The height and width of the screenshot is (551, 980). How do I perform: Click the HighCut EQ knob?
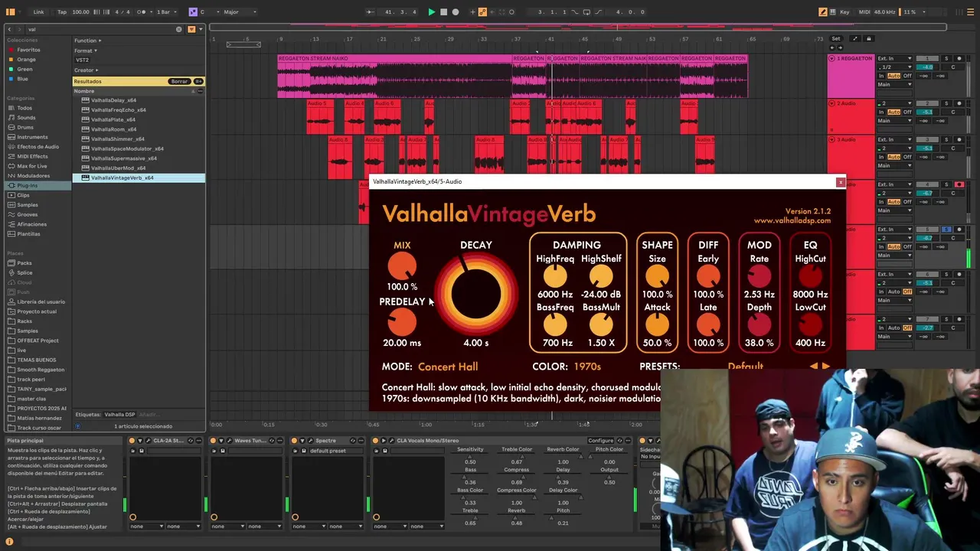pos(810,277)
